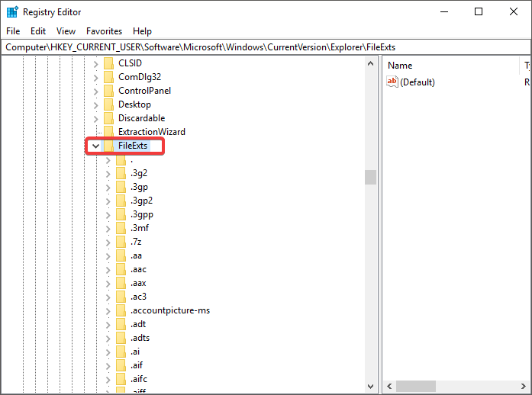This screenshot has width=532, height=395.
Task: Click the ControlPanel folder icon
Action: coord(108,91)
